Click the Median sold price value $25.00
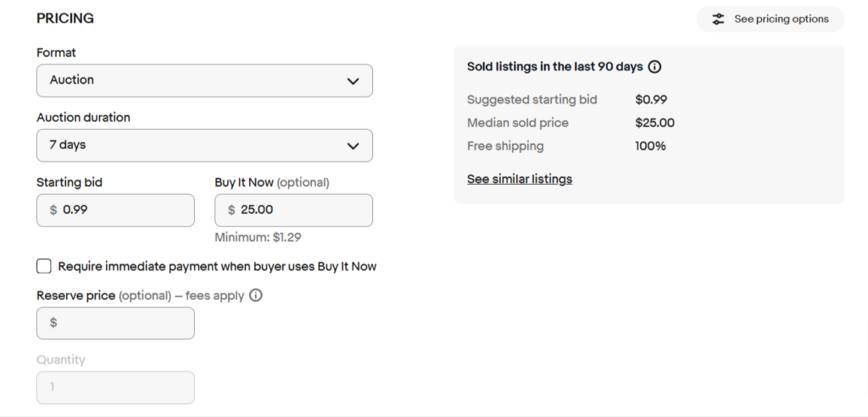 [x=655, y=123]
